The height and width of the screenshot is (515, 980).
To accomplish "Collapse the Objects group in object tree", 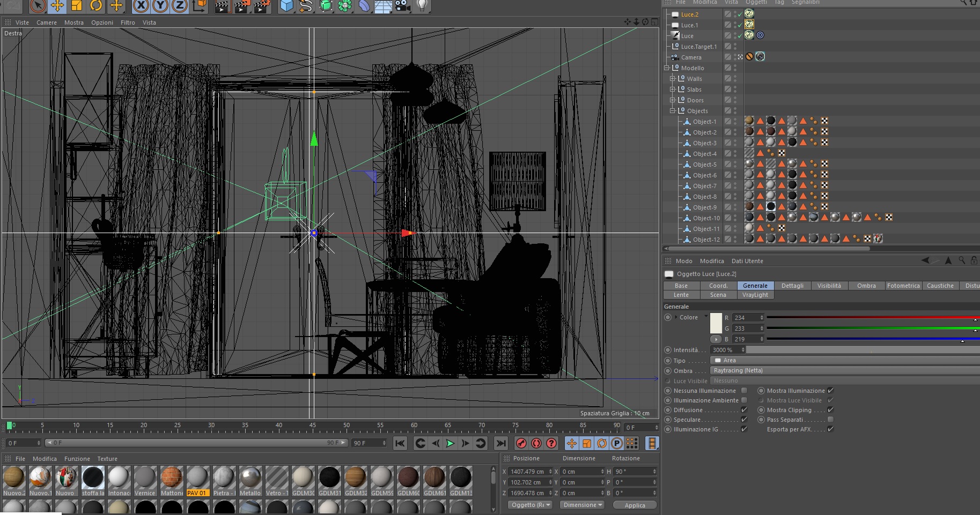I will pos(672,111).
